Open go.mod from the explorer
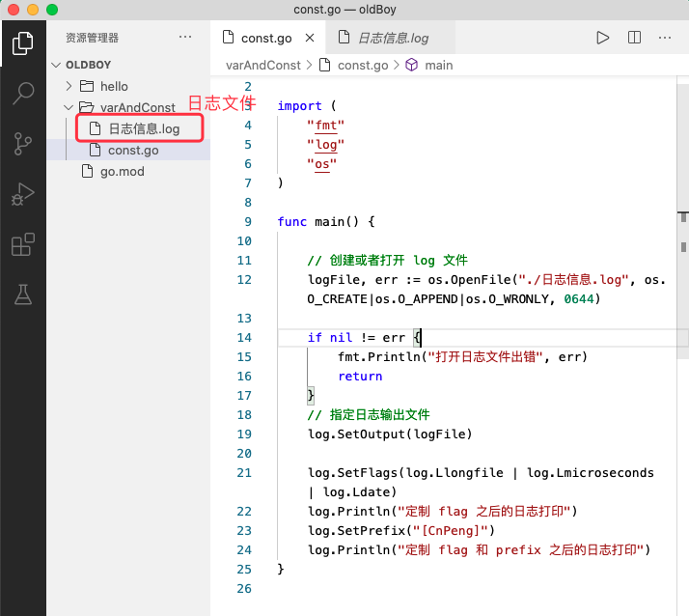The image size is (689, 616). tap(122, 172)
